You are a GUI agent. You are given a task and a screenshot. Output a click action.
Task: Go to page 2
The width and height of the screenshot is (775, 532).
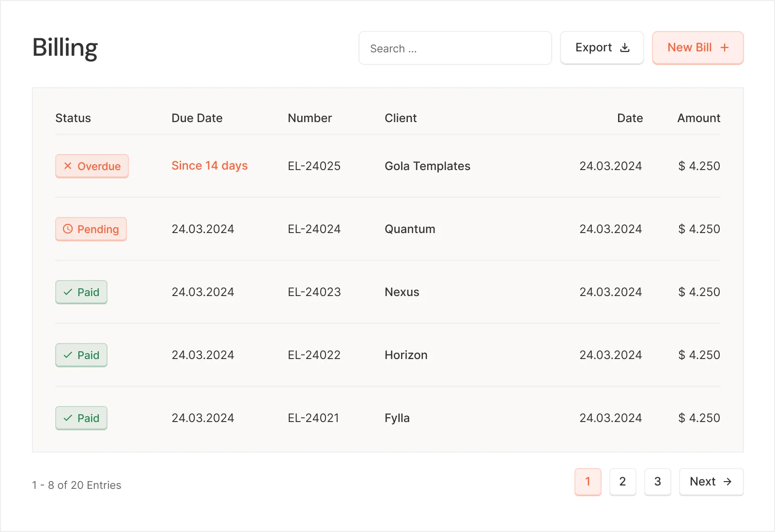click(623, 482)
